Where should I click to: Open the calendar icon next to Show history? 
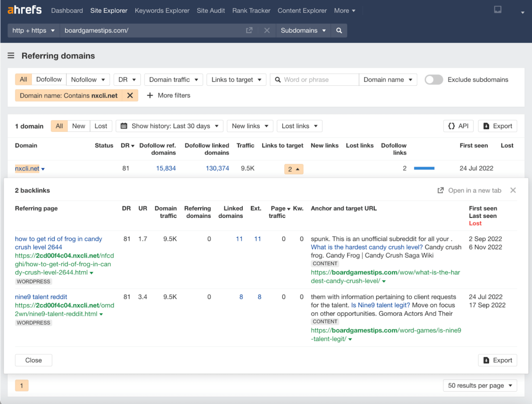pos(124,126)
